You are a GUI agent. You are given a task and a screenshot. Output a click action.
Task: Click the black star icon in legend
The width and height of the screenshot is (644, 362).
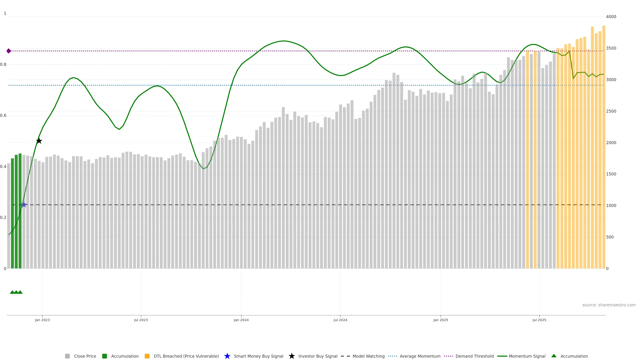click(291, 356)
